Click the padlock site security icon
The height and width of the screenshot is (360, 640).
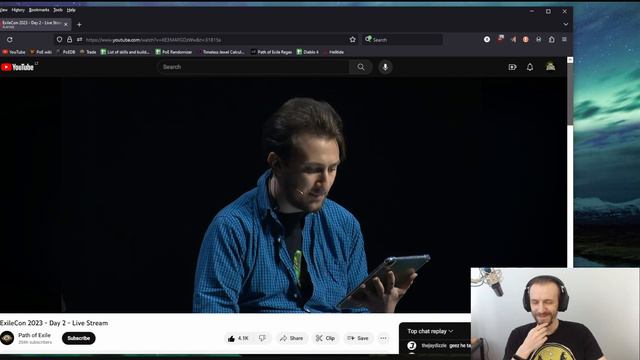click(x=69, y=40)
